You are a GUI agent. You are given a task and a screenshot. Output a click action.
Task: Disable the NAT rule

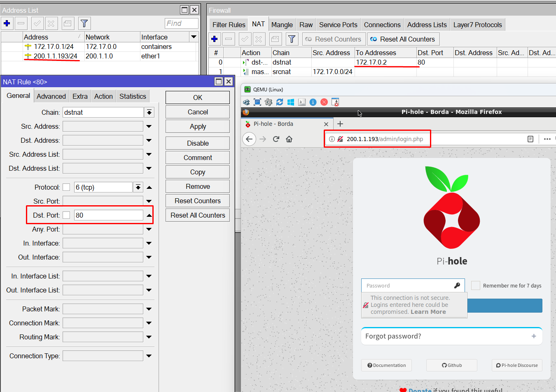point(198,143)
